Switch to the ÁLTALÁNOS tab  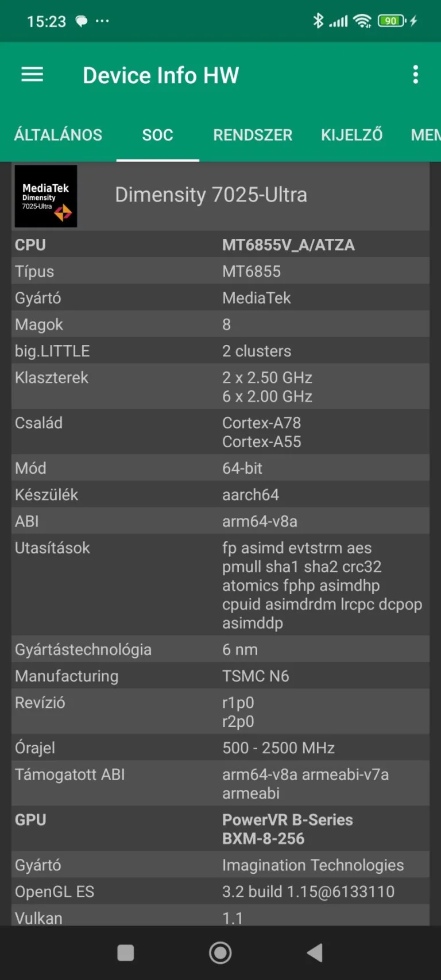58,135
